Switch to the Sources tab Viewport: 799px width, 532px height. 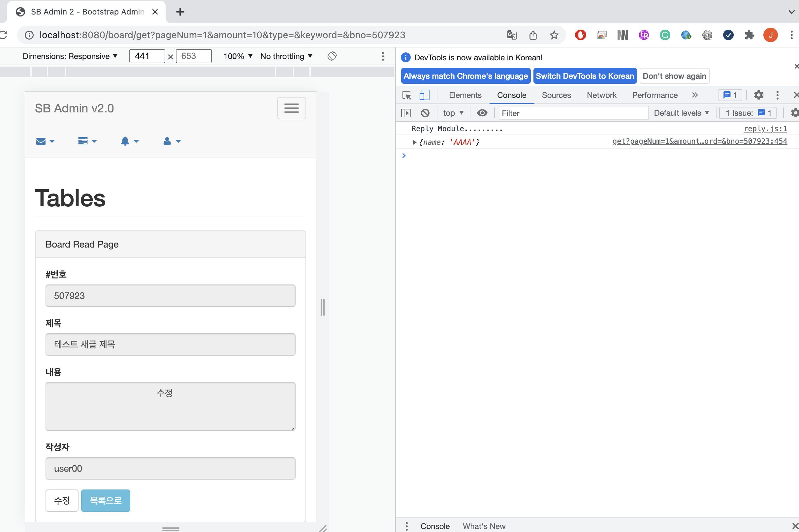point(556,95)
